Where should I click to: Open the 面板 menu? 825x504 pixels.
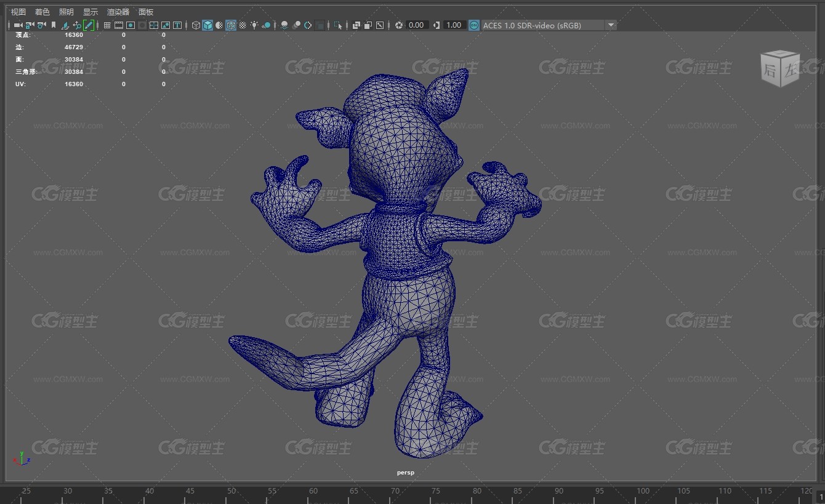coord(146,12)
